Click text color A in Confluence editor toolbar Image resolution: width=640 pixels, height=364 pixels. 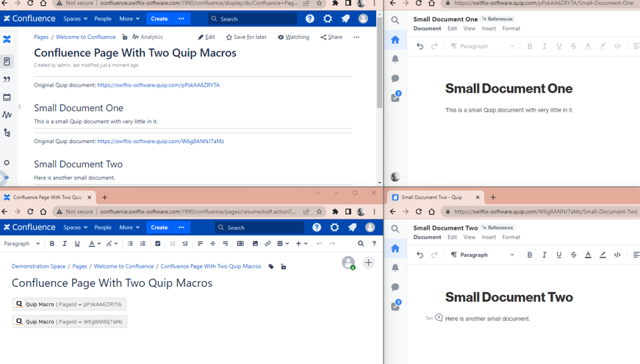click(x=92, y=244)
